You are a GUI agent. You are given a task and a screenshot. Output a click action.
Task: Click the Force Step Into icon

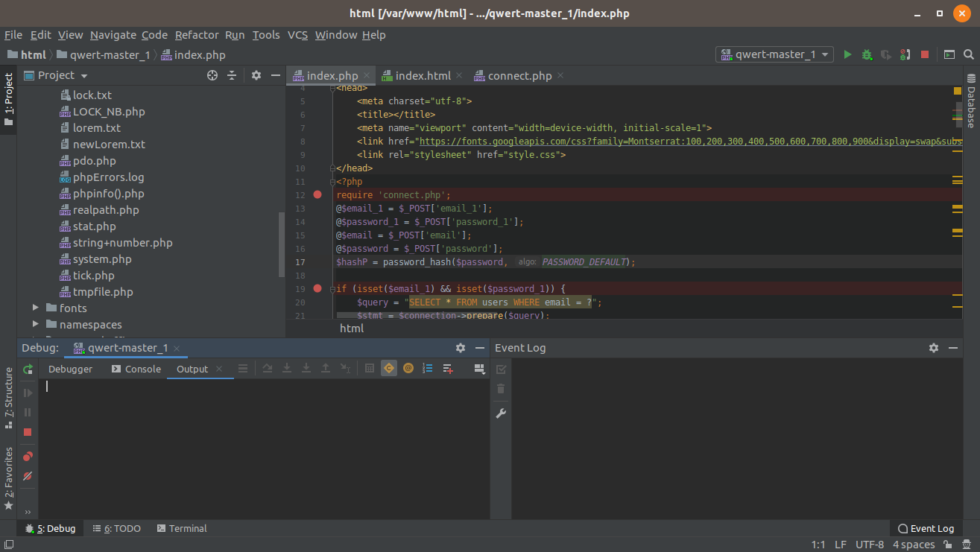tap(306, 368)
